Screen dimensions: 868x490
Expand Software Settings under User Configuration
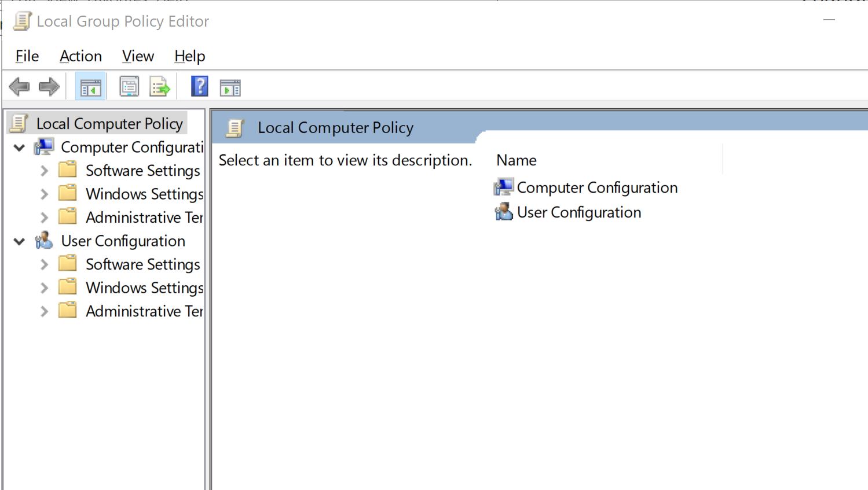(x=44, y=264)
